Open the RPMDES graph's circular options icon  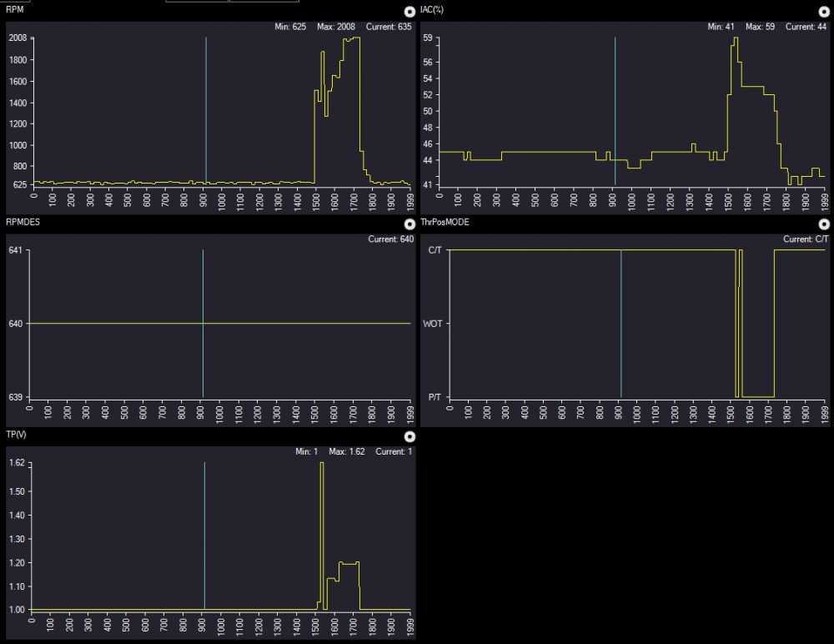(409, 224)
